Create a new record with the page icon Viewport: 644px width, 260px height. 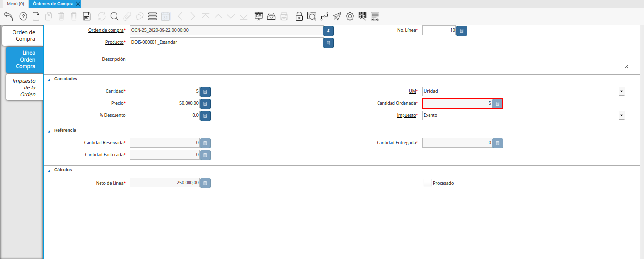pos(36,16)
